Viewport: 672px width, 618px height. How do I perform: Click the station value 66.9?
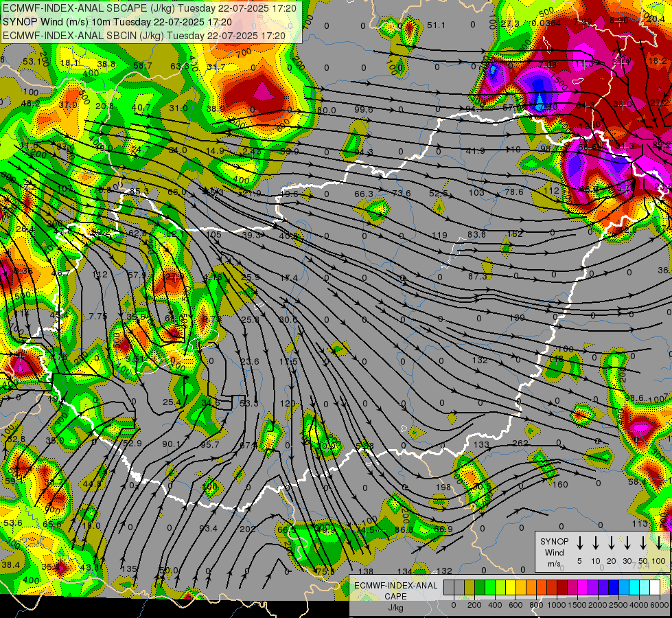coord(443,529)
